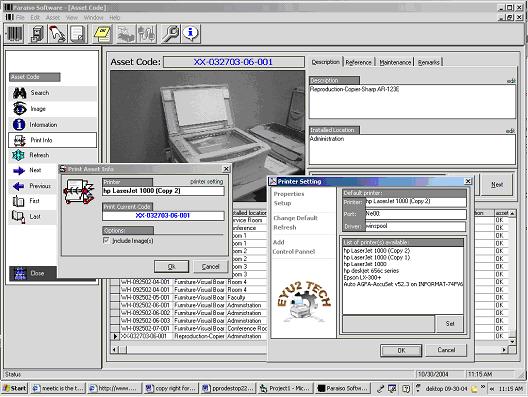Click Cancel in Printer Setting dialog

[x=446, y=350]
